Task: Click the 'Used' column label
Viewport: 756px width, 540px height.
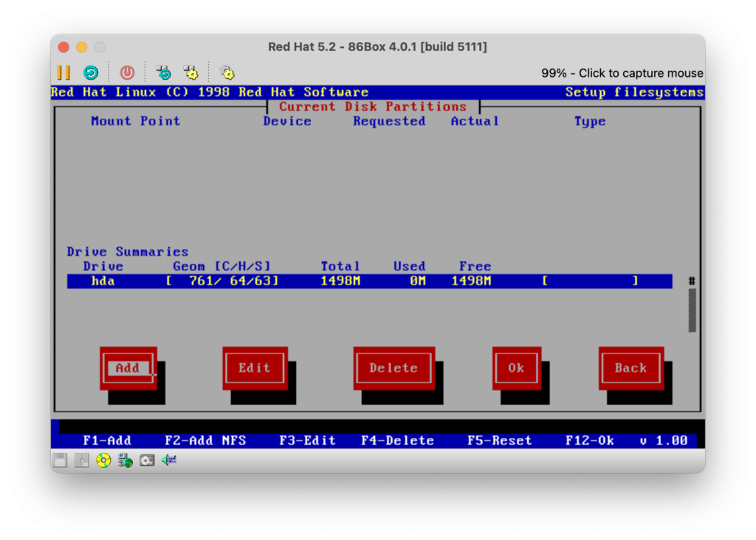Action: [409, 266]
